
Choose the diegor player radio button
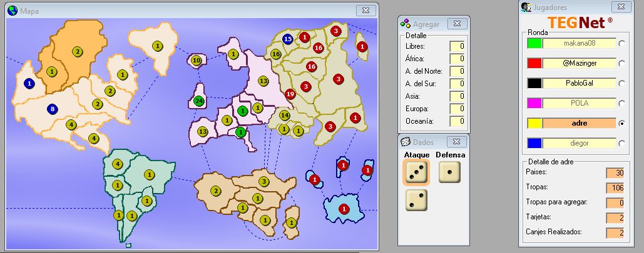tap(621, 144)
